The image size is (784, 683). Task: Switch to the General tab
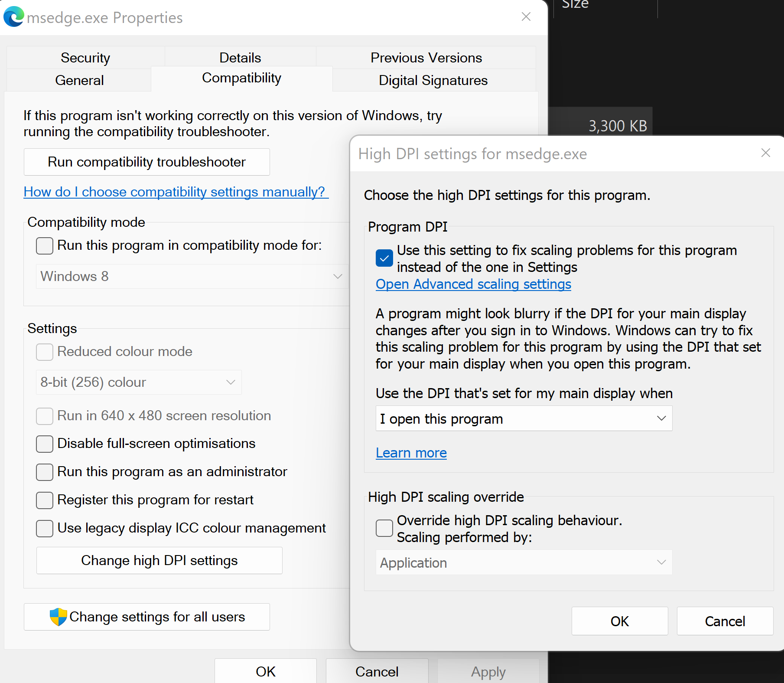[79, 80]
